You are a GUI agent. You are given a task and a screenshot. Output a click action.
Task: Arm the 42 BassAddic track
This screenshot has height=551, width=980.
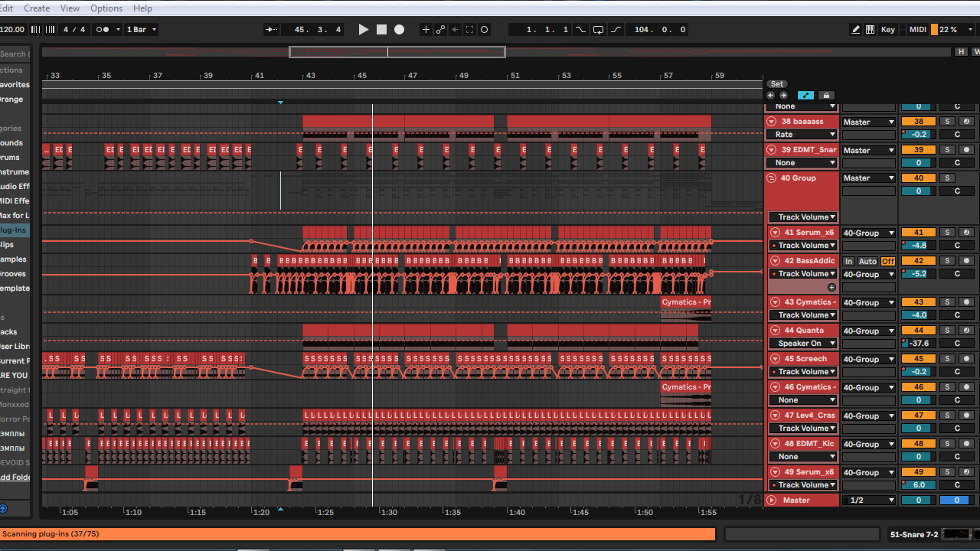coord(967,261)
